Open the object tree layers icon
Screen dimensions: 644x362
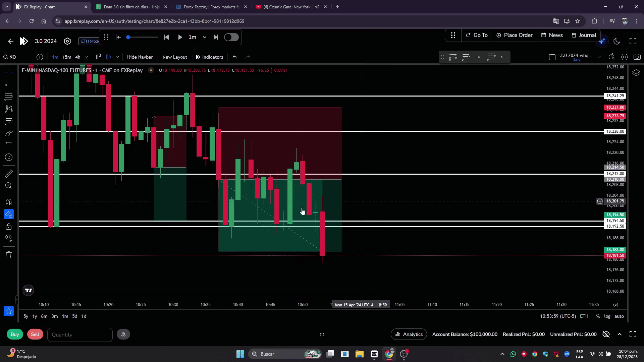click(636, 73)
